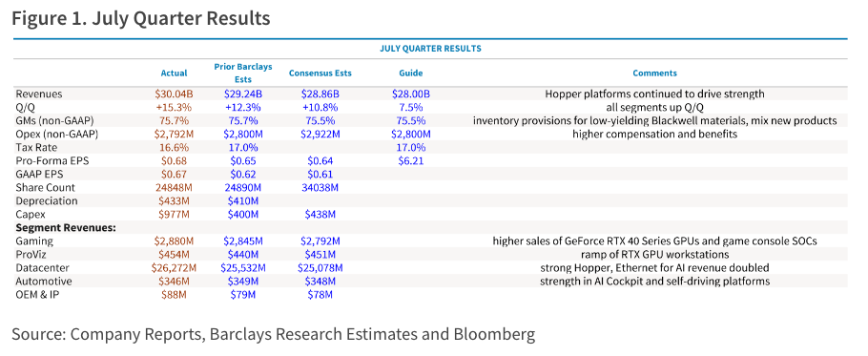The width and height of the screenshot is (868, 356).
Task: Select the '$346M' automotive actual value
Action: 174,282
